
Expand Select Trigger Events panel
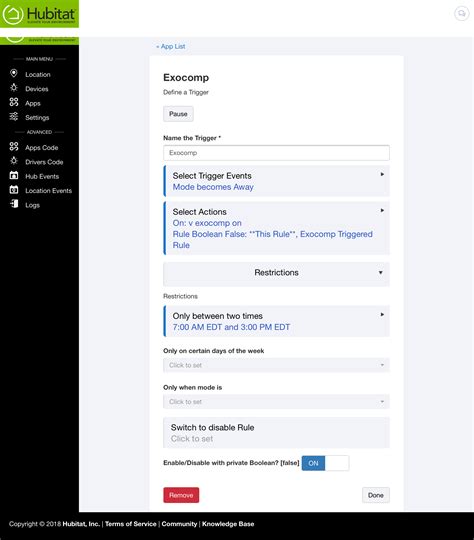point(276,181)
